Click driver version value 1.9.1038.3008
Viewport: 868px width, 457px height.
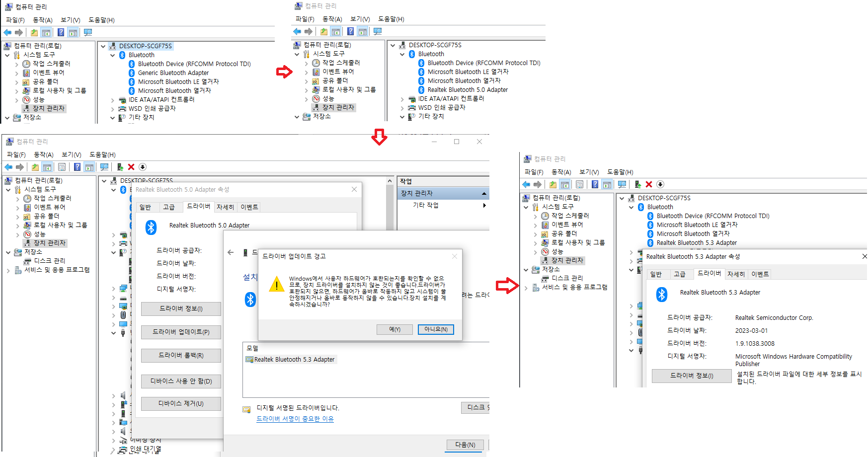[755, 344]
